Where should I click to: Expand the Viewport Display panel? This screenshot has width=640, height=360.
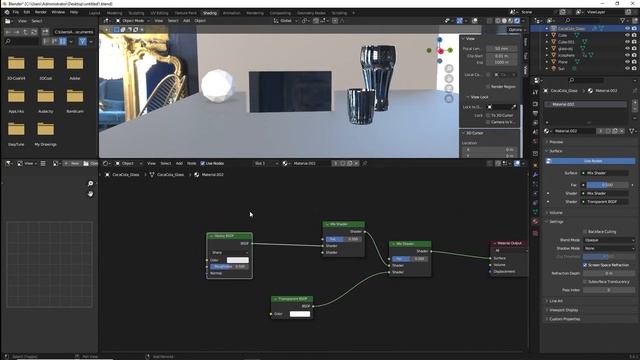tap(563, 310)
